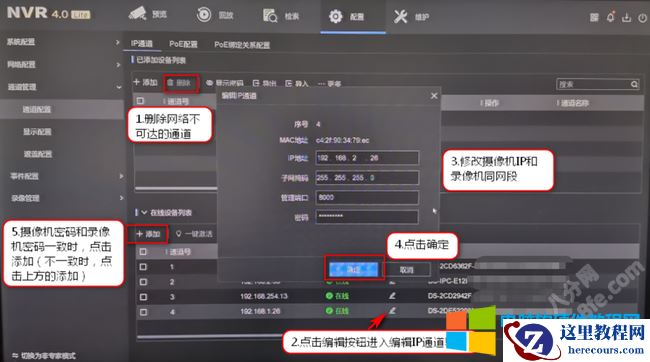
Task: Open the 回放 playback icon in top bar
Action: tap(204, 15)
